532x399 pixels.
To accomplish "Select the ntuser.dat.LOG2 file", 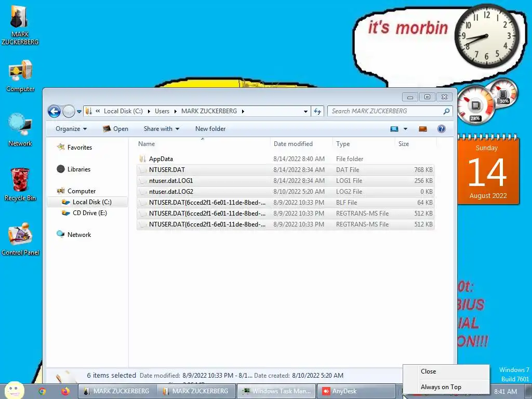I will [285, 191].
